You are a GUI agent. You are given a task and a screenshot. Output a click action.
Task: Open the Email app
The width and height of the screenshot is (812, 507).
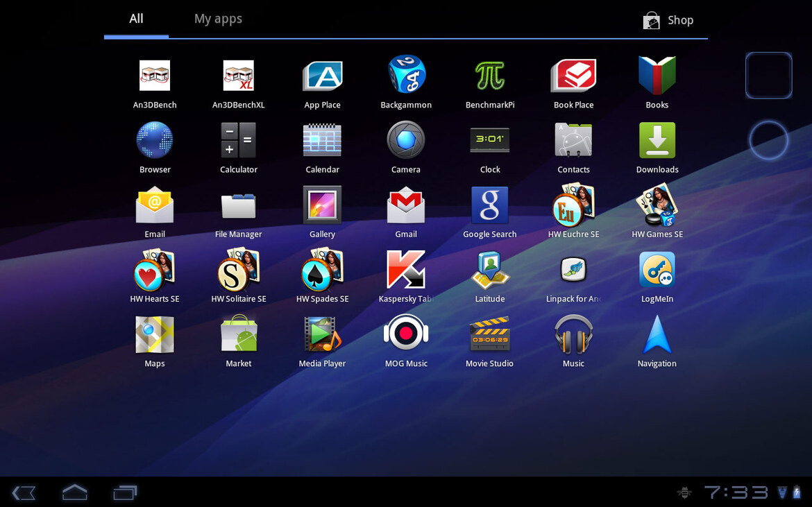(155, 205)
